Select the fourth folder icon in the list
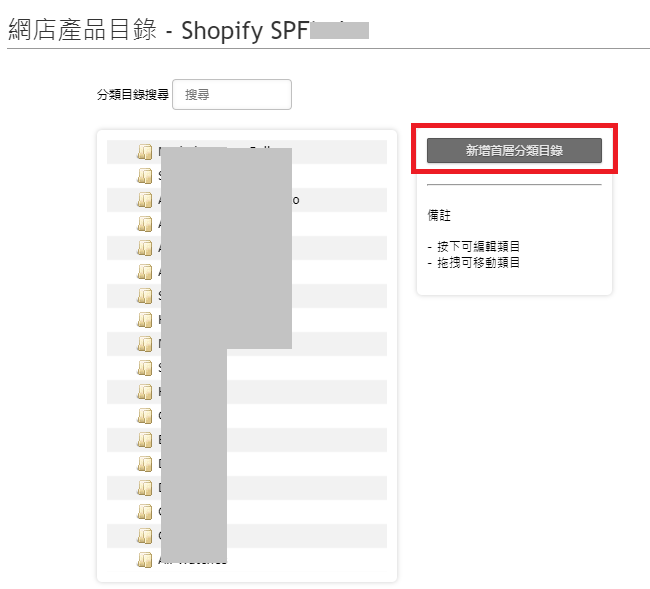 pos(145,224)
